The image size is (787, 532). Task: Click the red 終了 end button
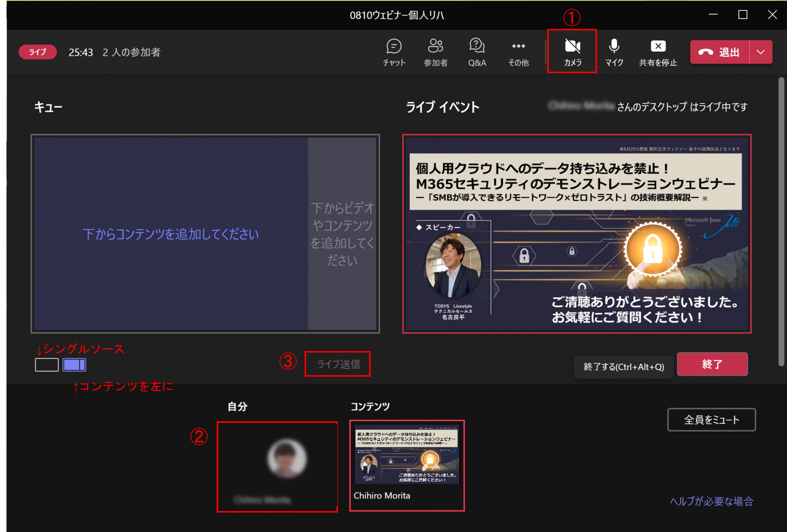click(x=712, y=364)
